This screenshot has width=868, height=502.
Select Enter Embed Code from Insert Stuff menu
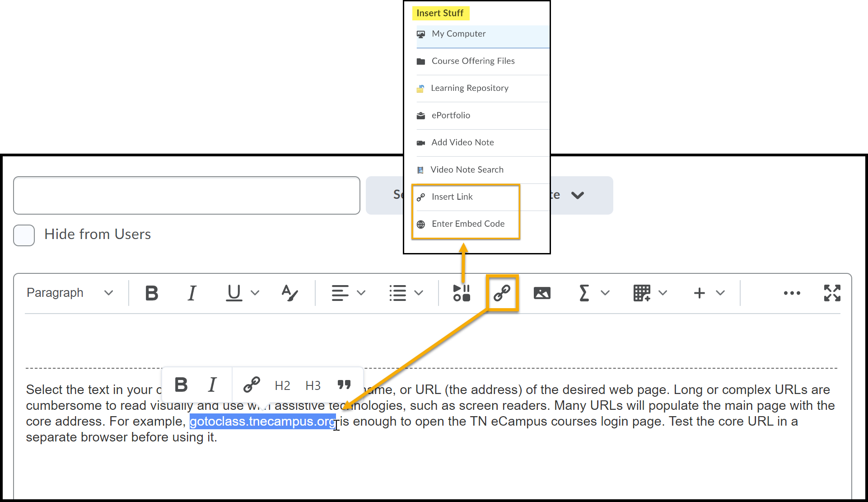(x=467, y=224)
